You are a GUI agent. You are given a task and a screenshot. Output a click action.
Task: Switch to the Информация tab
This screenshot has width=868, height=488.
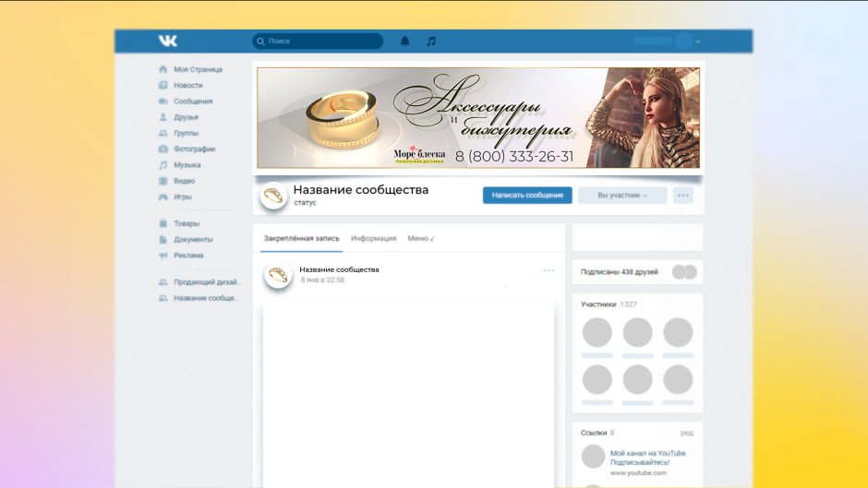point(374,239)
